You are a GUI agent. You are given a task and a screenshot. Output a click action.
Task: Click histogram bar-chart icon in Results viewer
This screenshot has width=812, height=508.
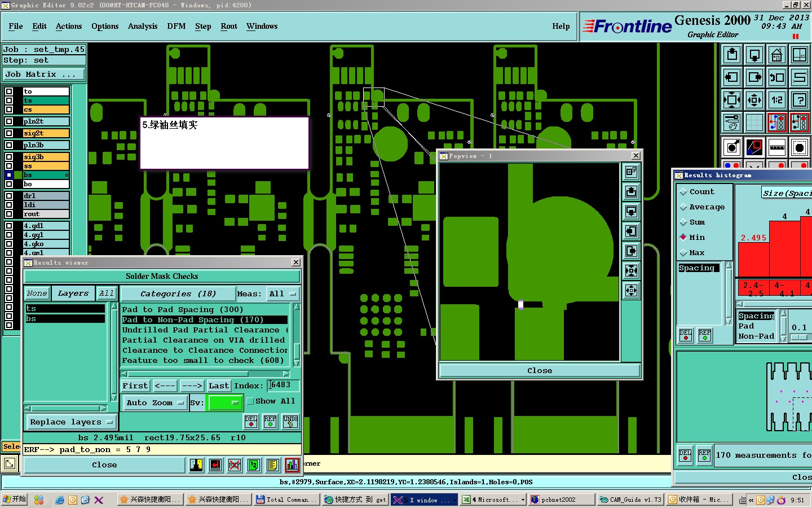tap(292, 465)
